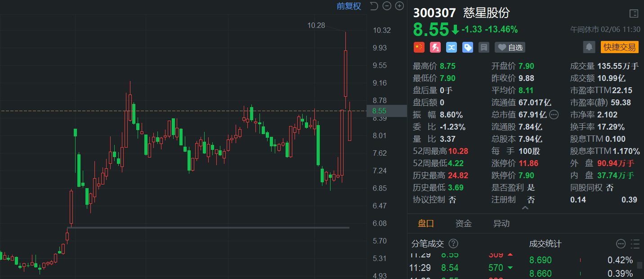This screenshot has width=644, height=279.
Task: Toggle the side panel layout icon
Action: click(x=634, y=13)
